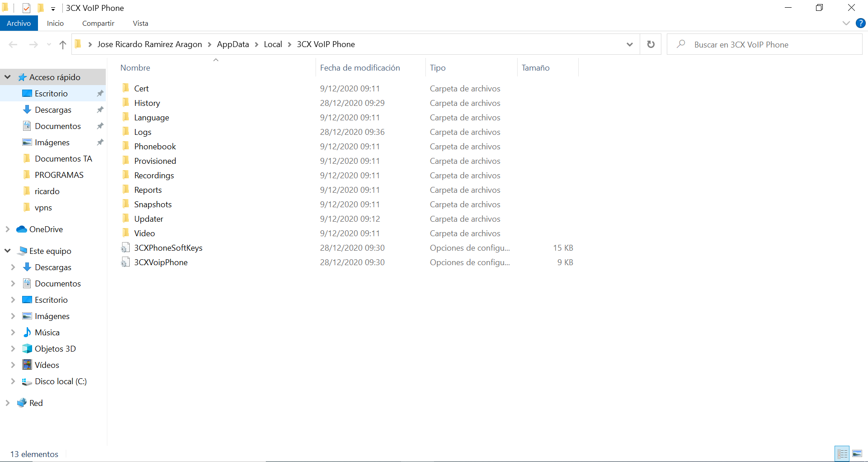The width and height of the screenshot is (868, 462).
Task: Click the OneDrive cloud icon
Action: point(22,229)
